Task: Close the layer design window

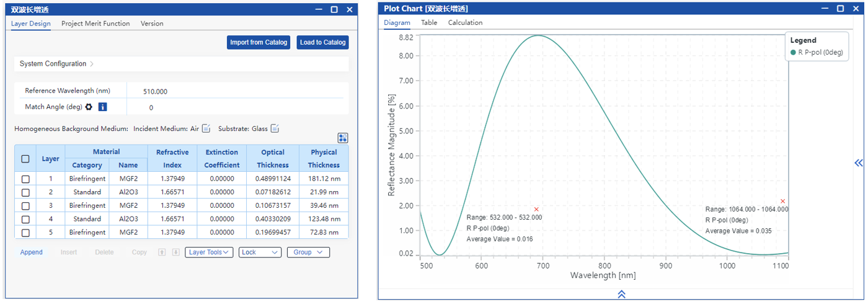Action: [x=350, y=9]
